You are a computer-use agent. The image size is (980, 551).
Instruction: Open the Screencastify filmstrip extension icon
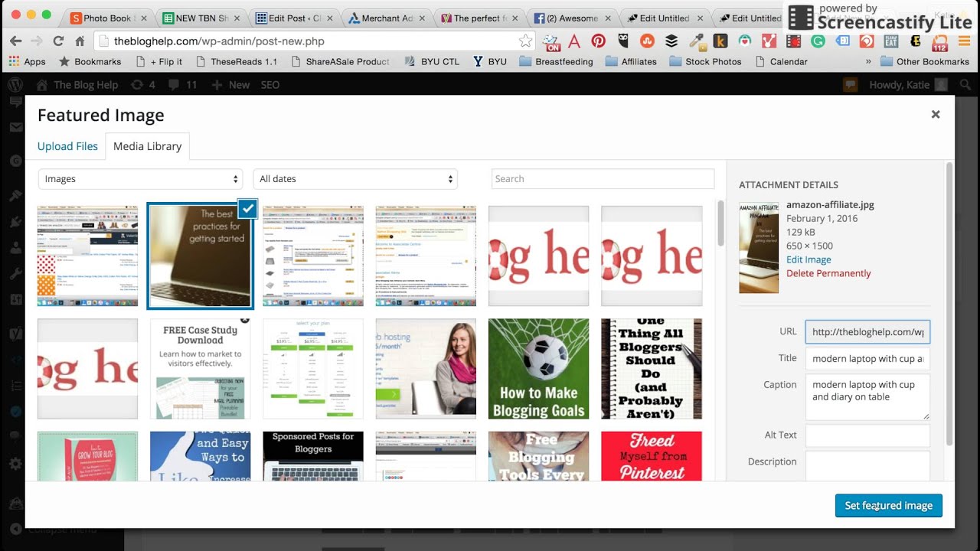coord(793,41)
